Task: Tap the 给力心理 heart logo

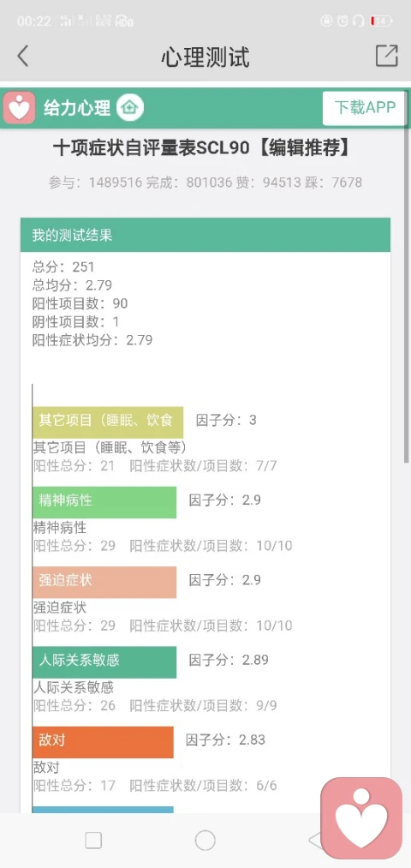Action: [20, 107]
